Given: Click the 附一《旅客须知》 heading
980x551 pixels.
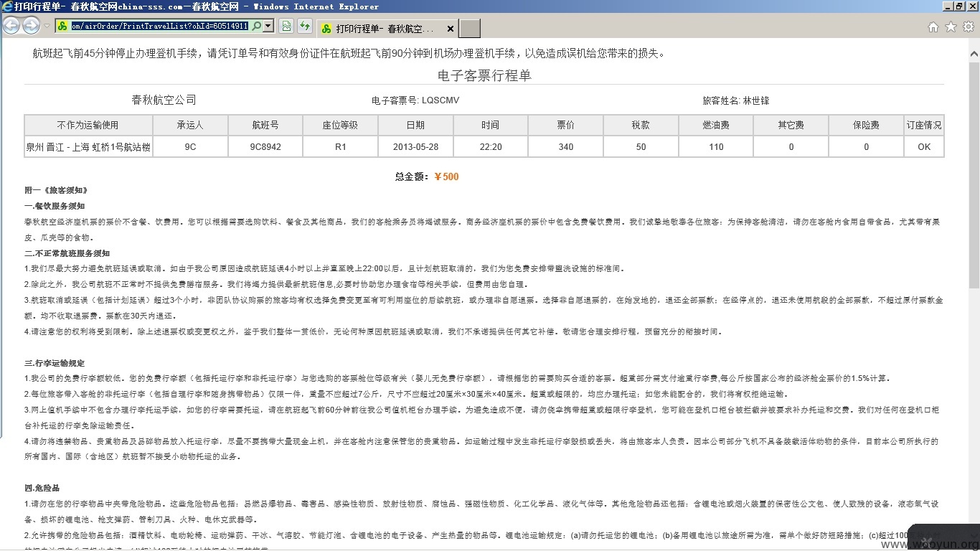Looking at the screenshot, I should 56,190.
